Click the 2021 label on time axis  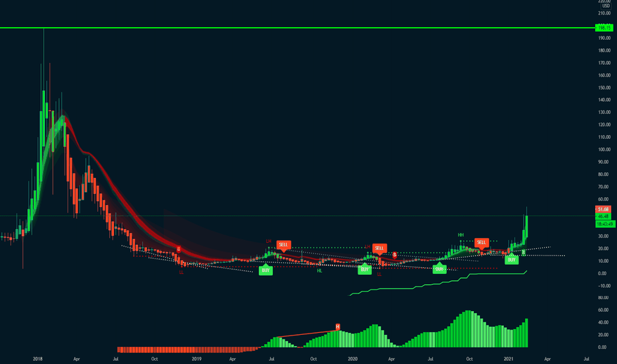509,359
